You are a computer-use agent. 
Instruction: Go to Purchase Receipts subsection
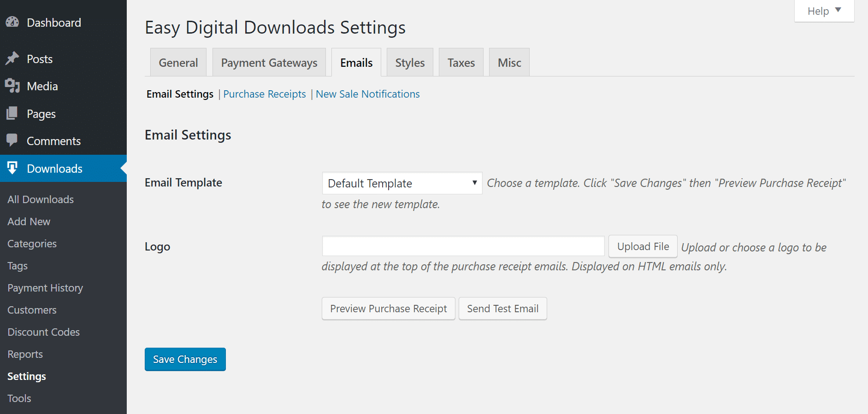265,94
